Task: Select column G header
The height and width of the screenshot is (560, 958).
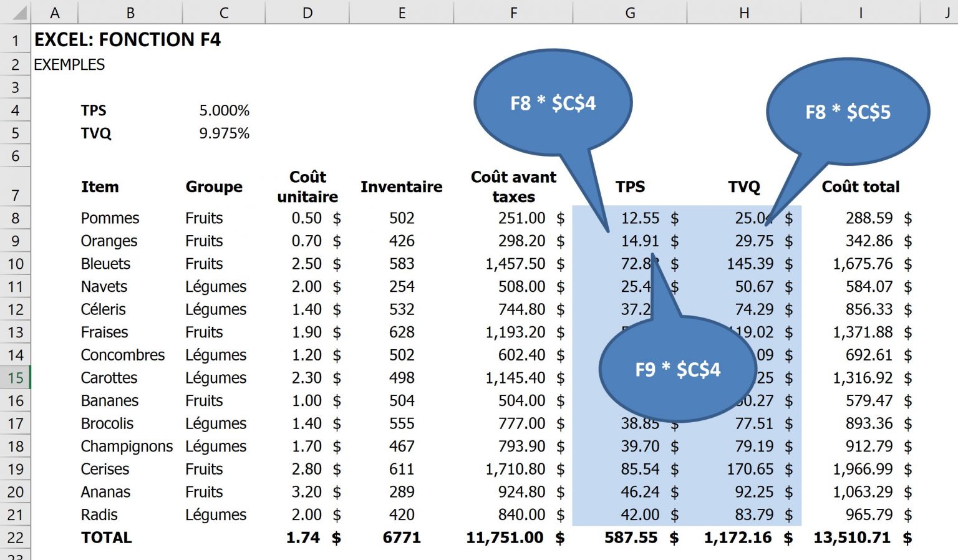Action: pos(630,12)
